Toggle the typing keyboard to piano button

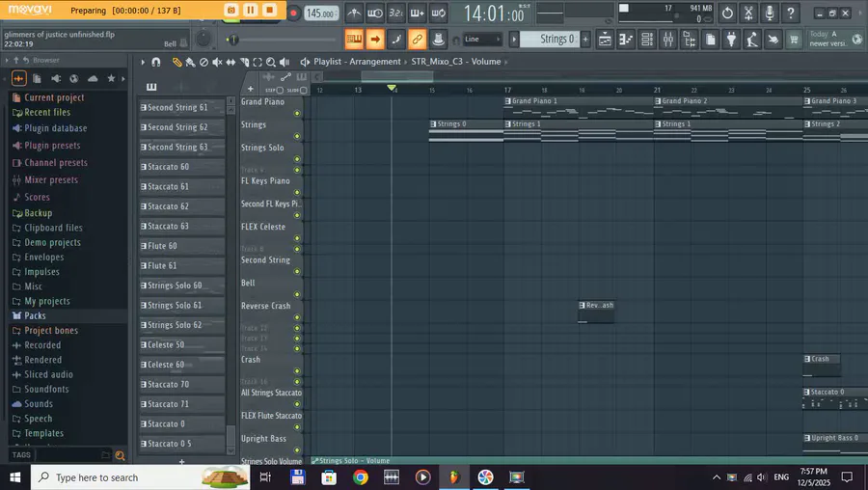point(354,40)
